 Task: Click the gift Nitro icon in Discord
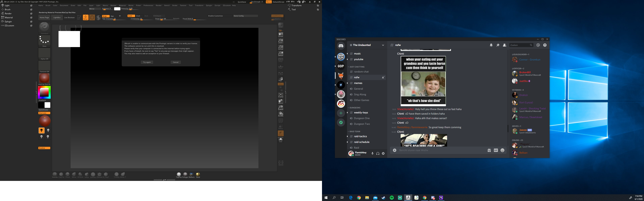[489, 150]
